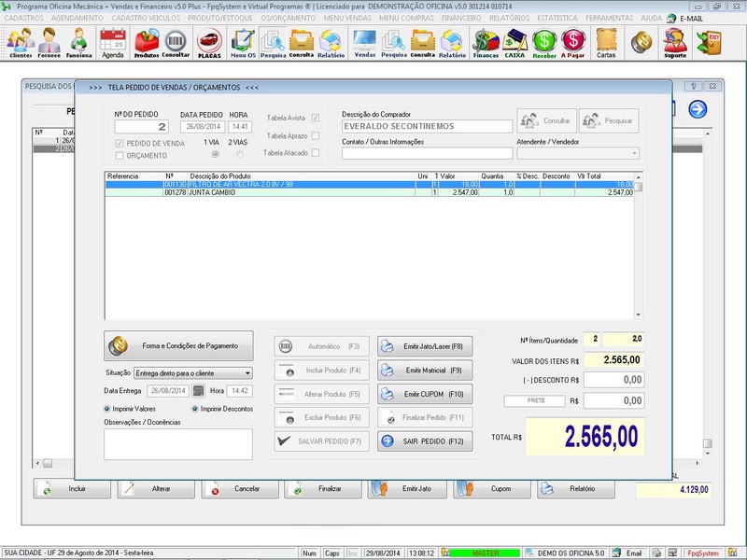This screenshot has width=747, height=560.
Task: Open the Suporte help icon
Action: [675, 43]
